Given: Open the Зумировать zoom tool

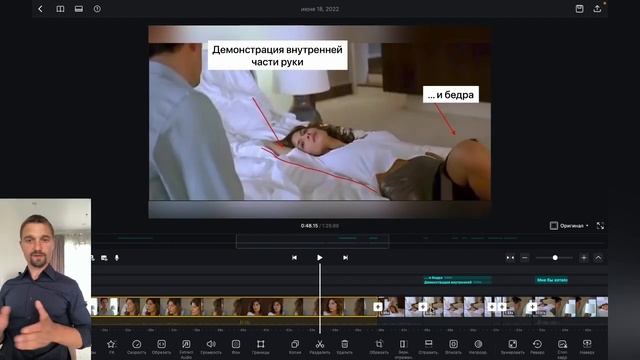Looking at the screenshot, I should pos(512,347).
